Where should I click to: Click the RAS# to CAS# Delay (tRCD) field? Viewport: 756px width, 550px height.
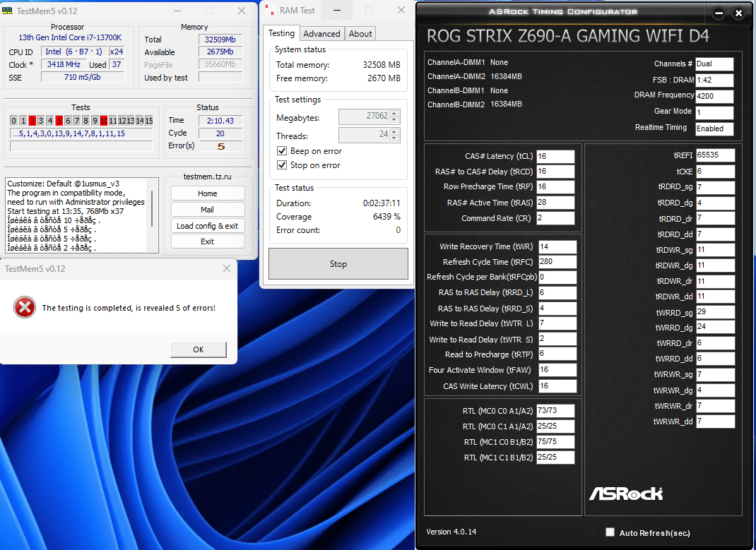click(x=555, y=172)
